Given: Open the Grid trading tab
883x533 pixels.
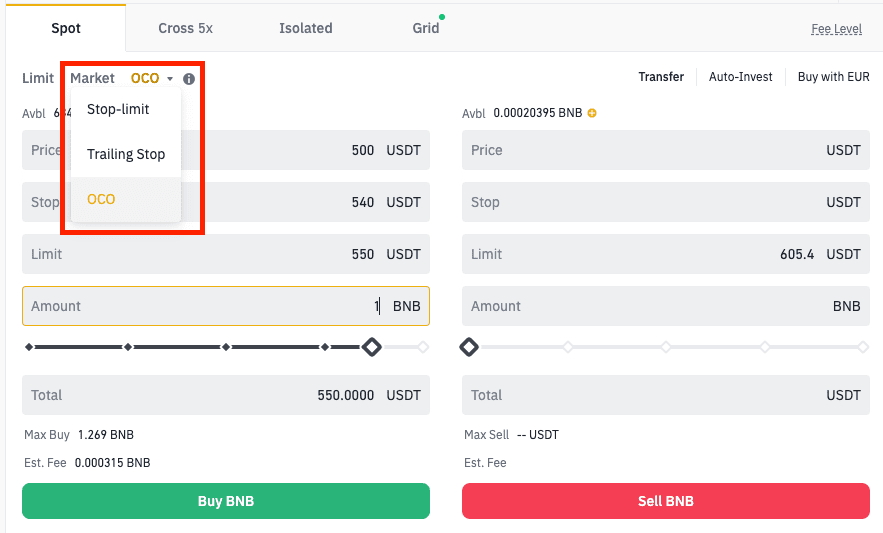Looking at the screenshot, I should click(425, 28).
